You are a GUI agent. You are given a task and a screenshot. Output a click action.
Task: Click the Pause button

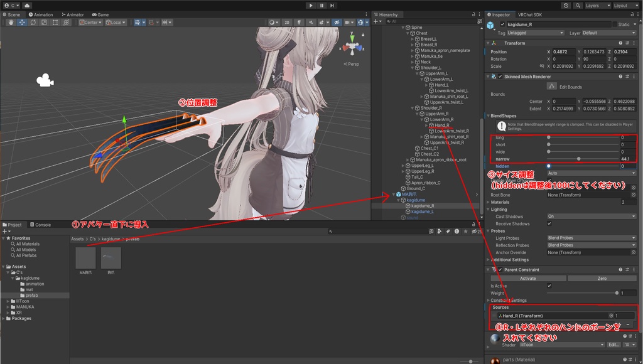pyautogui.click(x=321, y=6)
